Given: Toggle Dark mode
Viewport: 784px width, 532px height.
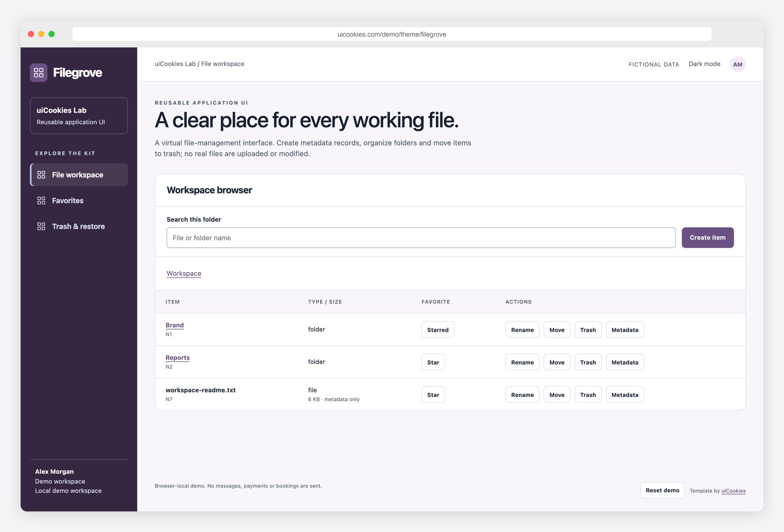Looking at the screenshot, I should 704,64.
